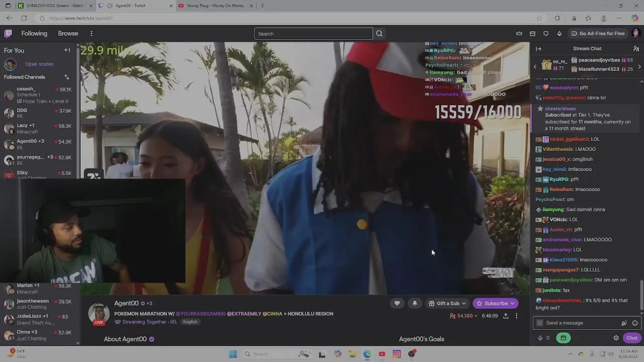Open the green channel points rewards button
This screenshot has height=362, width=644.
[563, 338]
